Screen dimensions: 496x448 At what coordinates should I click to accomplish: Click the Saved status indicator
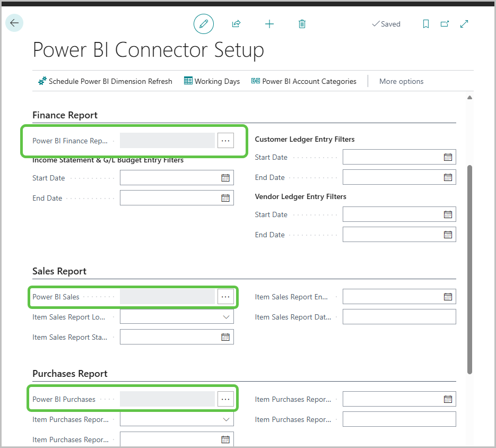click(386, 24)
